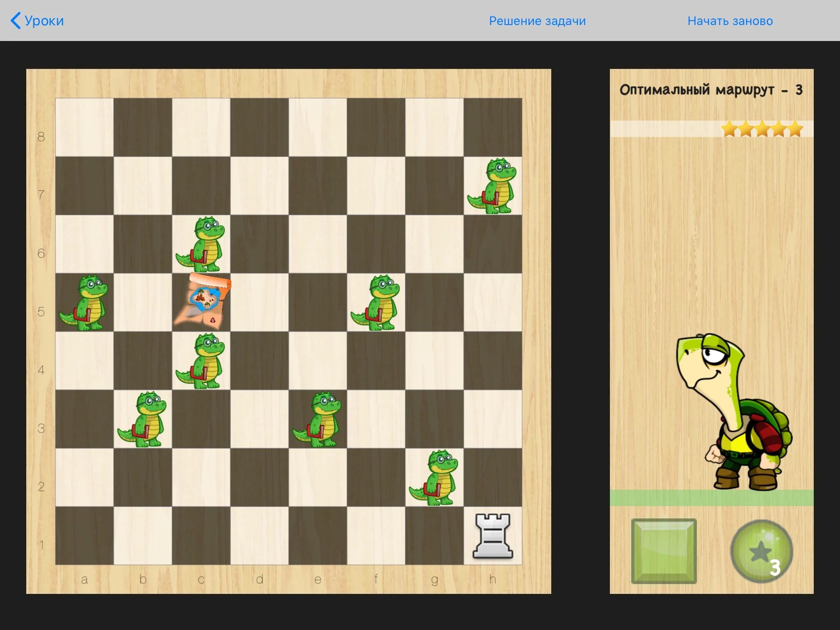Select empty square h2
The image size is (840, 630).
[493, 477]
